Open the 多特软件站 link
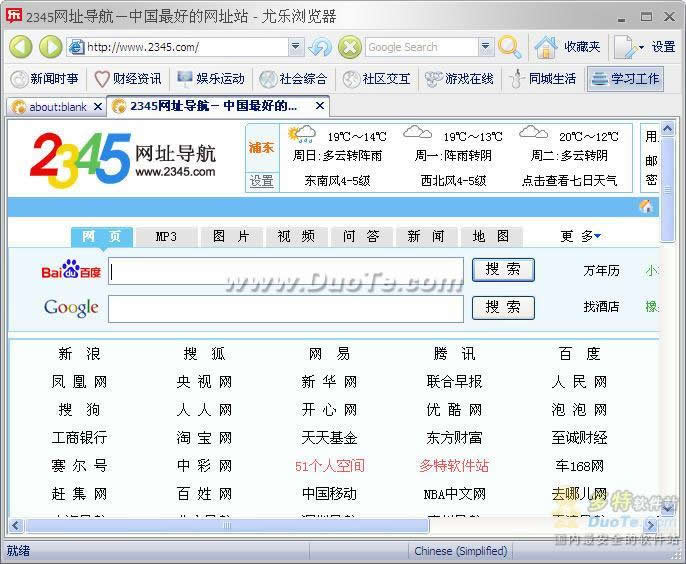 click(454, 466)
